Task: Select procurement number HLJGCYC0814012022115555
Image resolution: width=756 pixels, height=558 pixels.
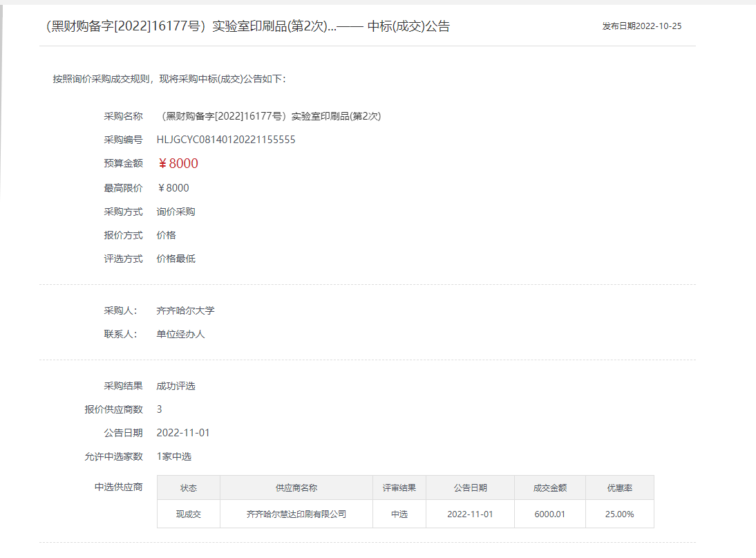Action: 227,139
